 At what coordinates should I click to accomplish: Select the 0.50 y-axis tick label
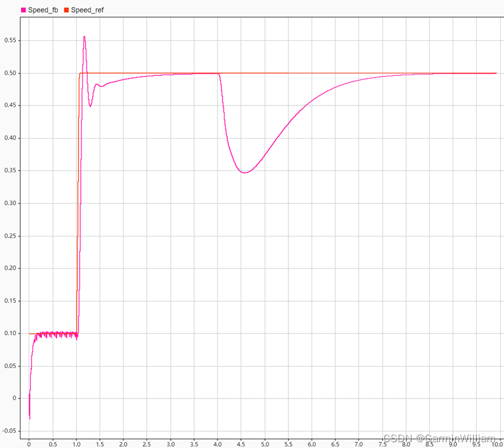pyautogui.click(x=10, y=73)
